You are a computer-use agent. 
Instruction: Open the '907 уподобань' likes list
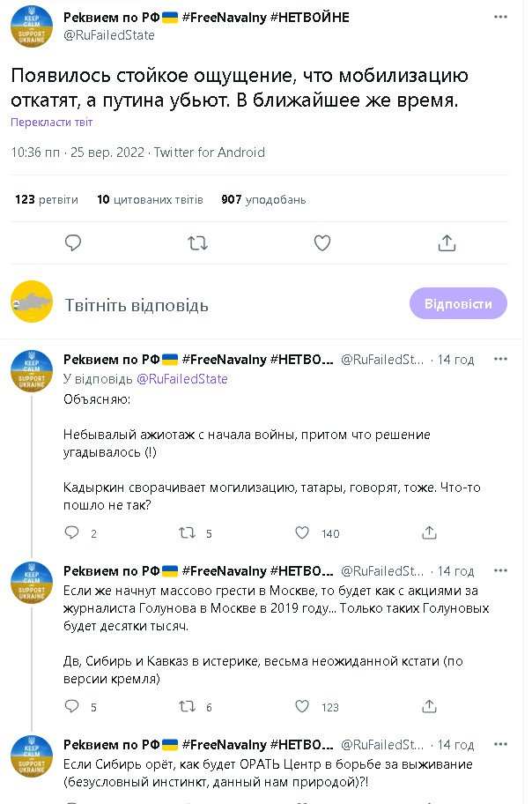(x=263, y=200)
